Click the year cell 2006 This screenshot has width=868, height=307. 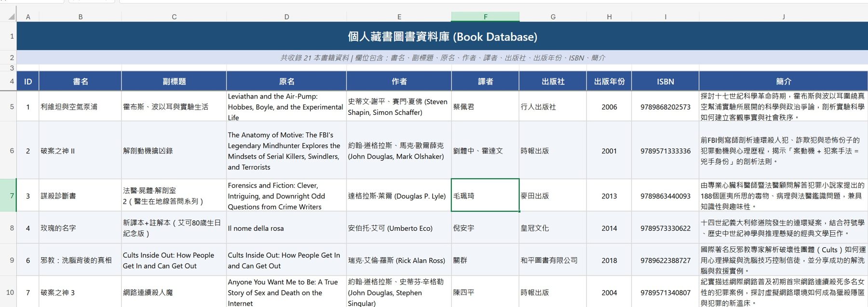[x=610, y=107]
